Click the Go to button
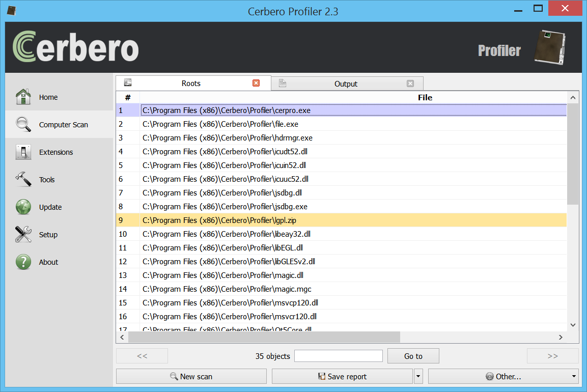The image size is (587, 392). pos(413,356)
